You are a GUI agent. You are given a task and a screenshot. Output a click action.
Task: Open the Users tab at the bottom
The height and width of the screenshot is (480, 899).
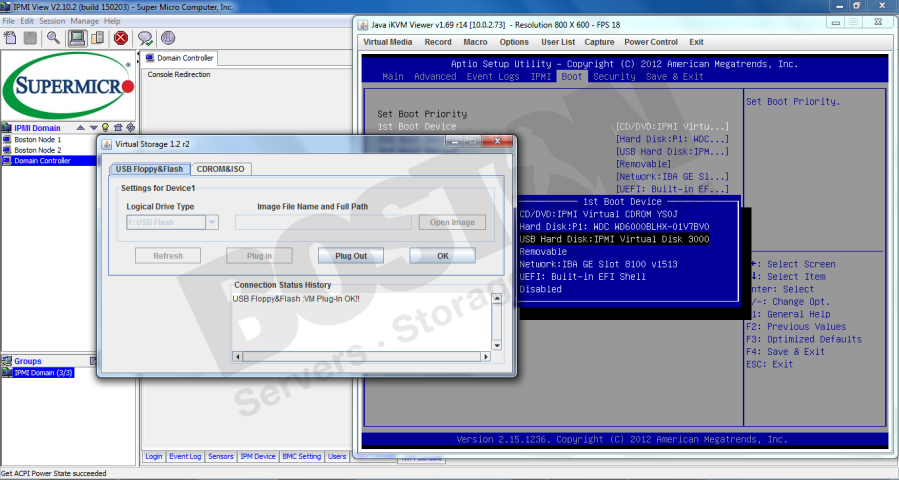[x=337, y=456]
